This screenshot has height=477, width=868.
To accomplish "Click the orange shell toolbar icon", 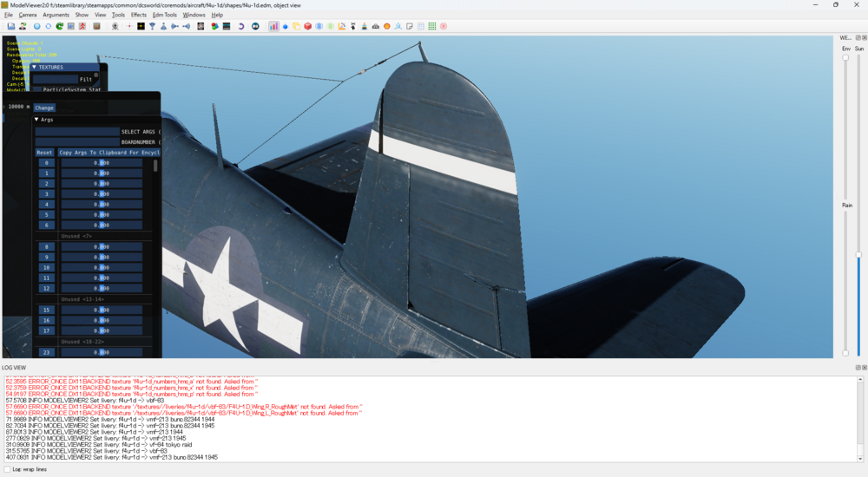I will (387, 26).
